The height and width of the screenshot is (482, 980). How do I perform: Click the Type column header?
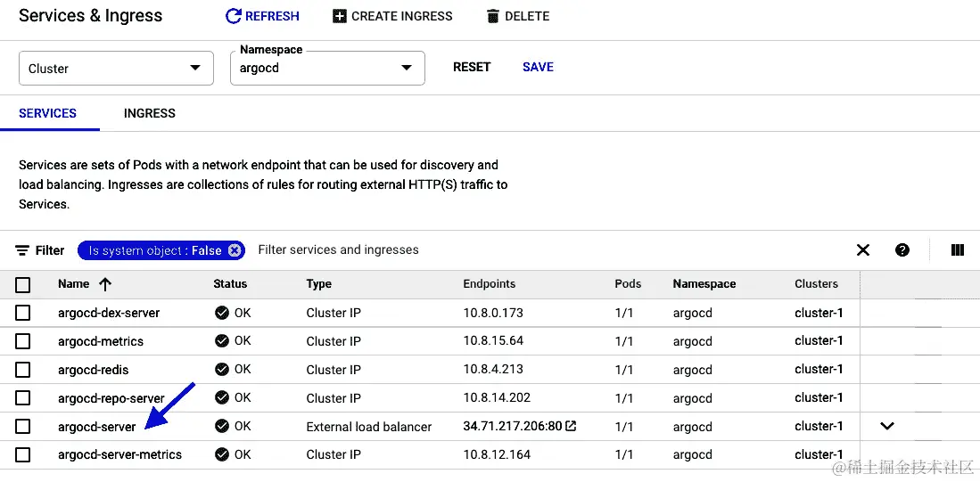click(x=318, y=284)
